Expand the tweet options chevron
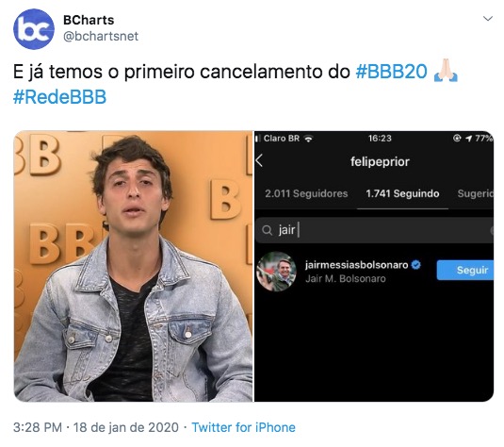Image resolution: width=504 pixels, height=447 pixels. [488, 19]
